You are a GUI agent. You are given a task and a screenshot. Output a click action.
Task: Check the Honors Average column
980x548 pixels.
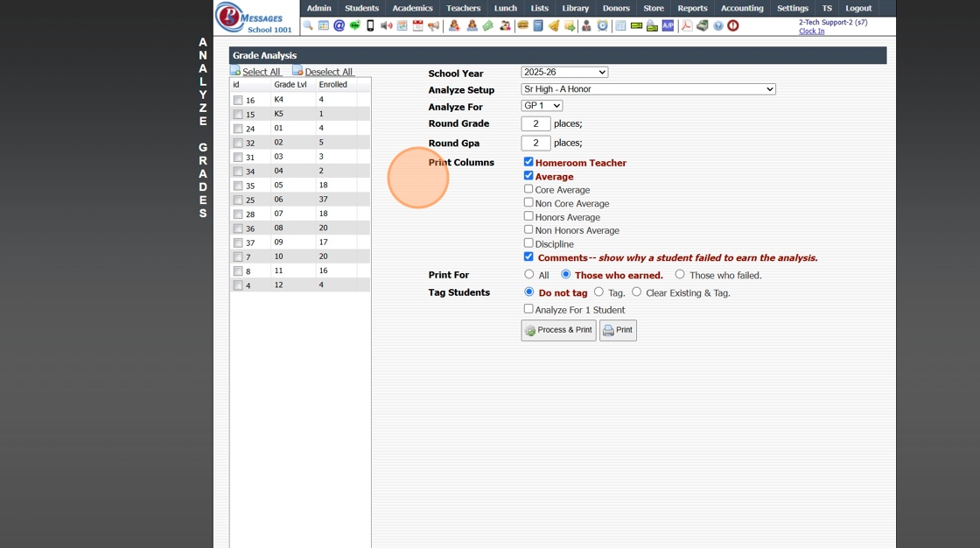[x=528, y=216]
